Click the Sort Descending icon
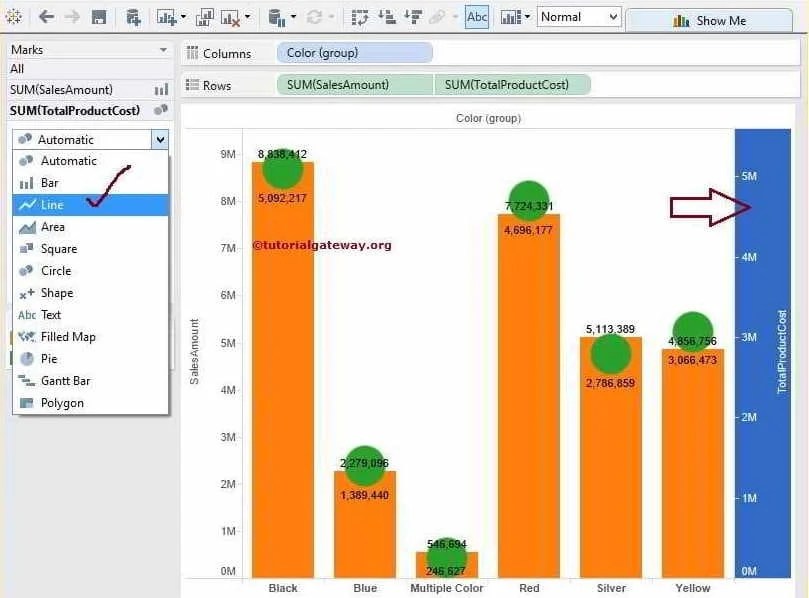Image resolution: width=809 pixels, height=598 pixels. pos(411,17)
